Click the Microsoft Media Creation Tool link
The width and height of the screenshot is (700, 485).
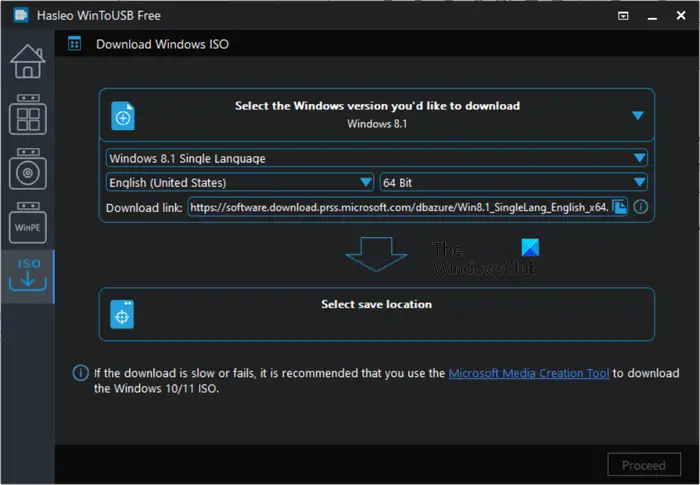529,373
